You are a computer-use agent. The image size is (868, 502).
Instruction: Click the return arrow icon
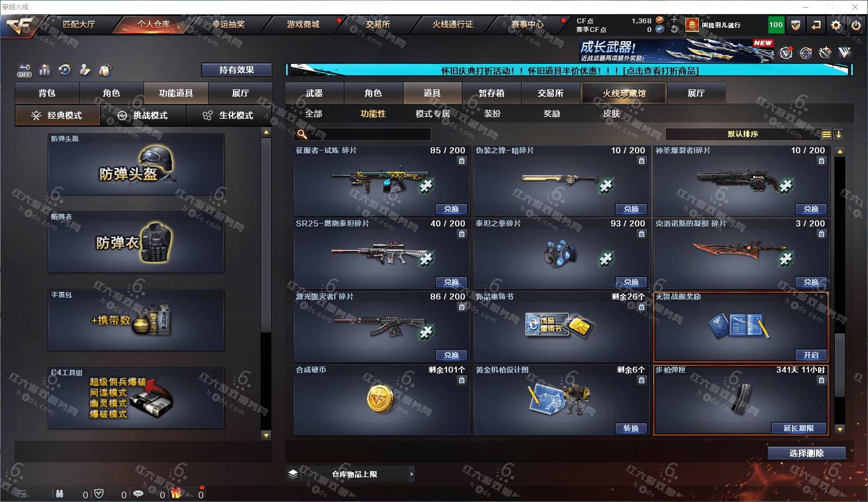click(815, 25)
